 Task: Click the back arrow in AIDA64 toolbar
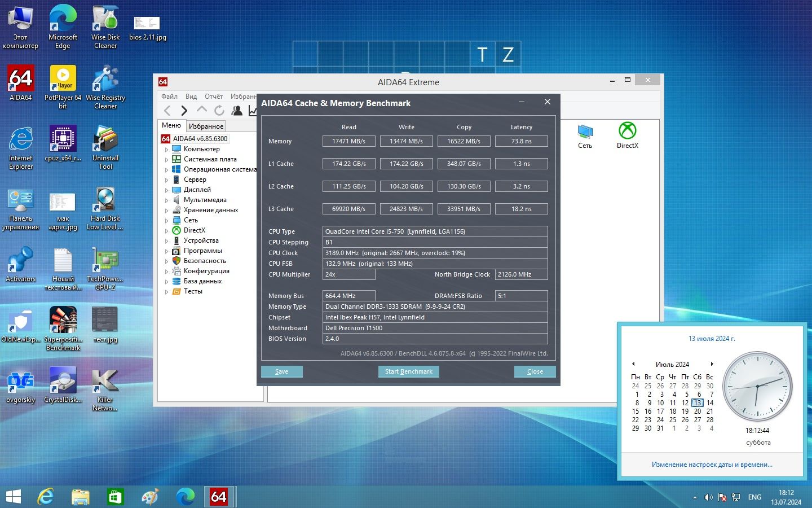pyautogui.click(x=167, y=111)
